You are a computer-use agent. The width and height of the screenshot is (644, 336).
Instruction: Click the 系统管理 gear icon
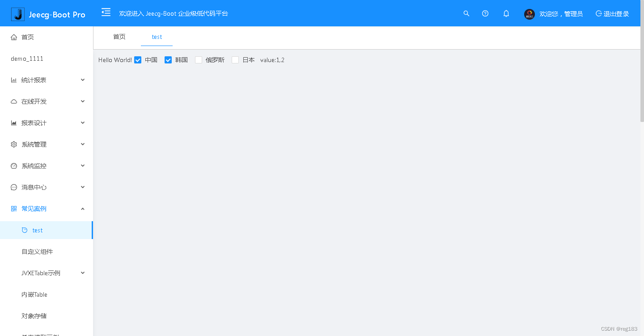click(x=13, y=144)
